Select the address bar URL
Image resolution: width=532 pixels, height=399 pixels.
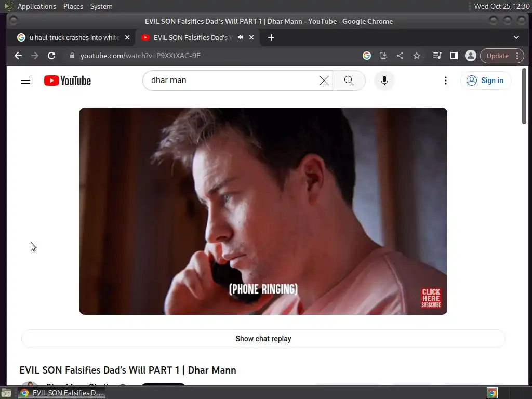[140, 56]
